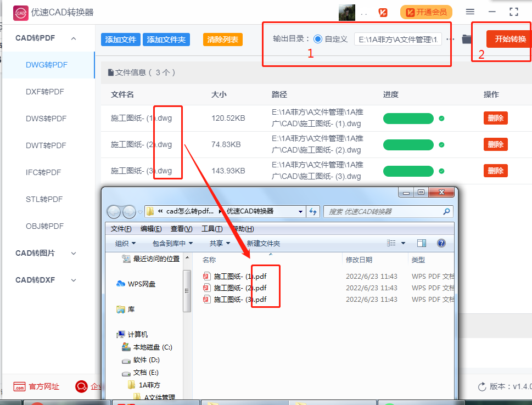Open the 组织 dropdown in Explorer toolbar
Screen dimensions: 532x405
(125, 243)
